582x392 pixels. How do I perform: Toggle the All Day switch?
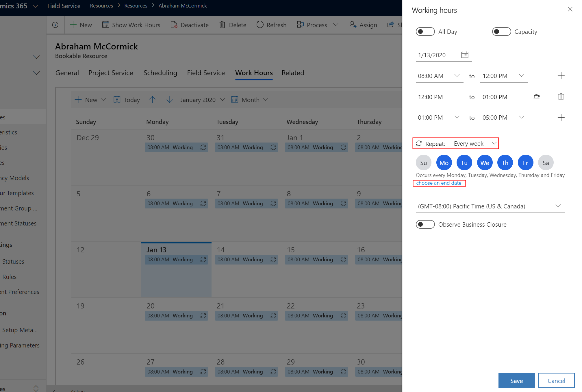click(425, 31)
